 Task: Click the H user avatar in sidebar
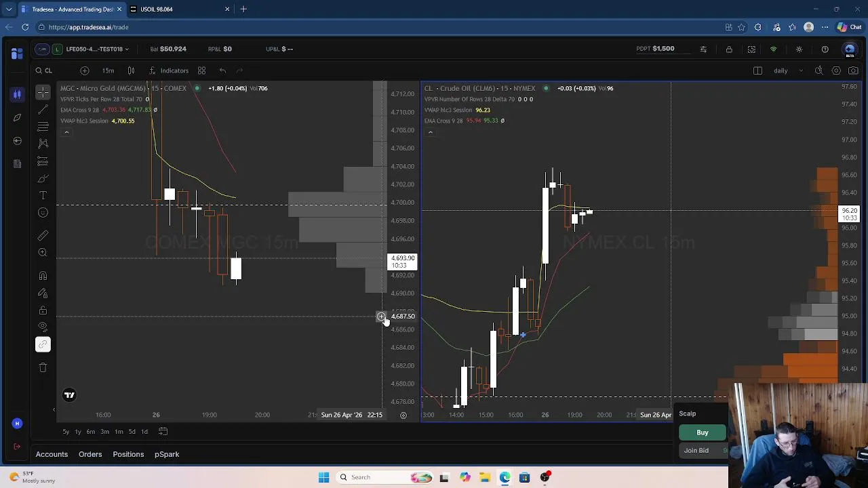17,424
